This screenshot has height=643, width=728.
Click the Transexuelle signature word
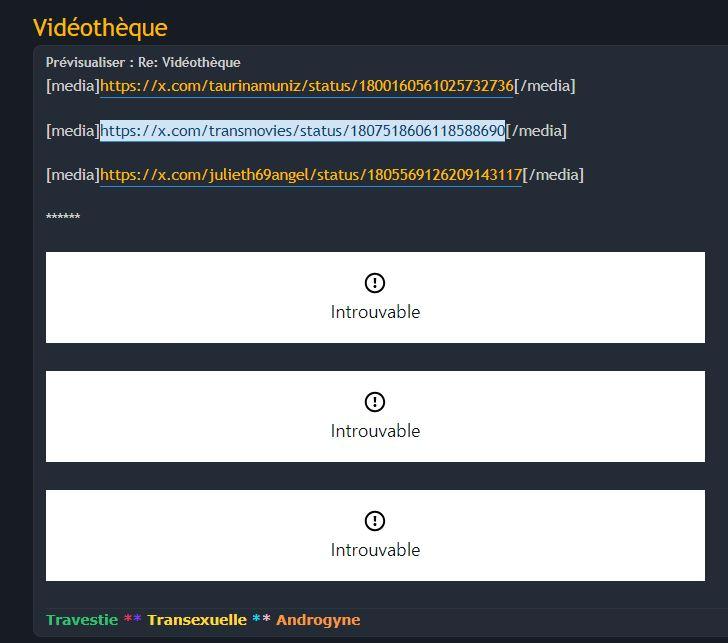[x=197, y=620]
